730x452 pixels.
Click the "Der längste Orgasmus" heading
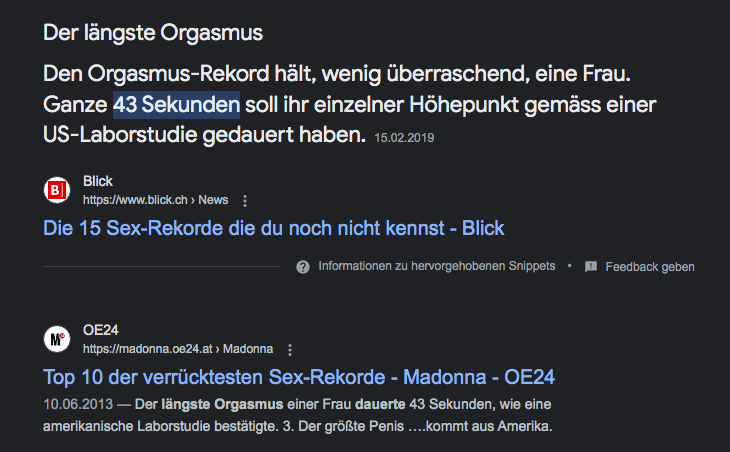pos(153,33)
